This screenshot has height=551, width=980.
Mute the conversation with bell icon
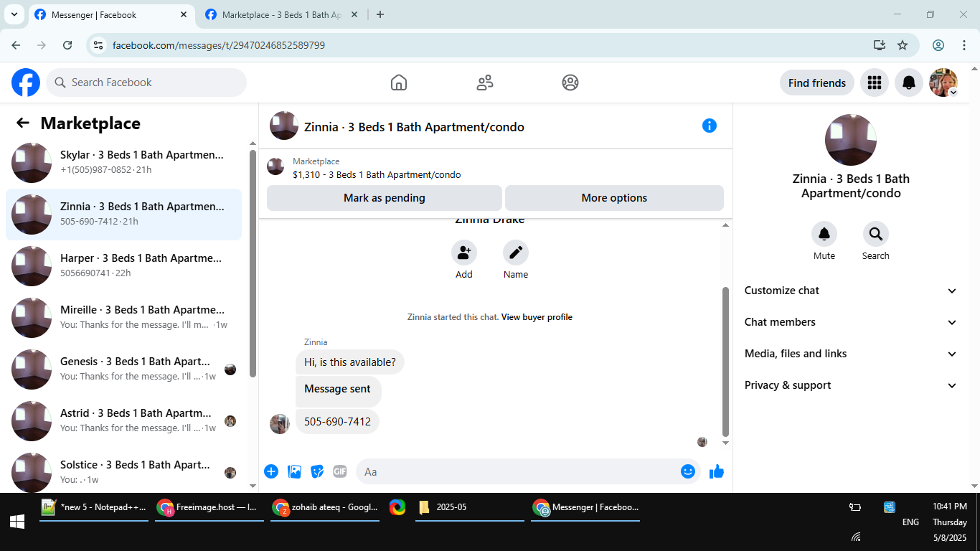(824, 234)
